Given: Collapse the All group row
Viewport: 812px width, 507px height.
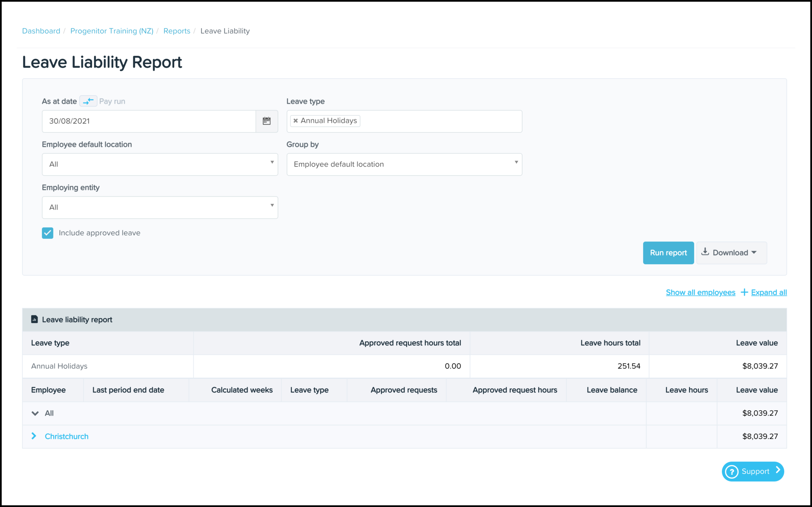Looking at the screenshot, I should (x=35, y=413).
